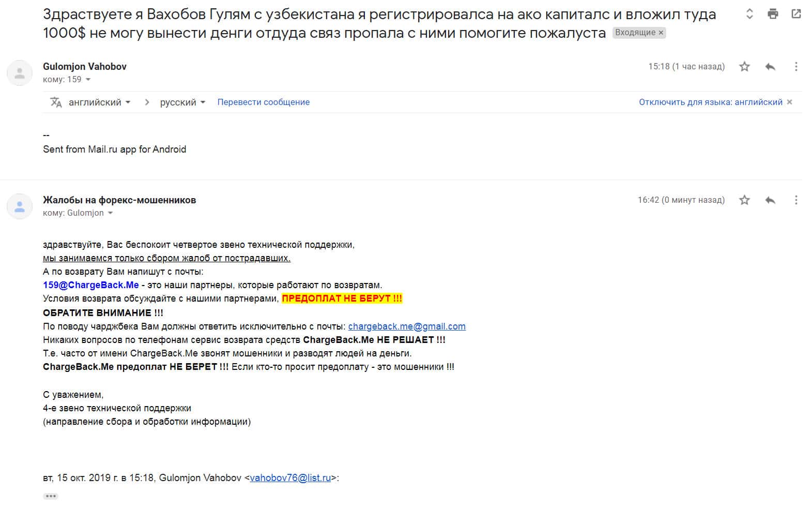This screenshot has width=812, height=523.
Task: Remove the Входящие label from the thread
Action: pyautogui.click(x=661, y=33)
